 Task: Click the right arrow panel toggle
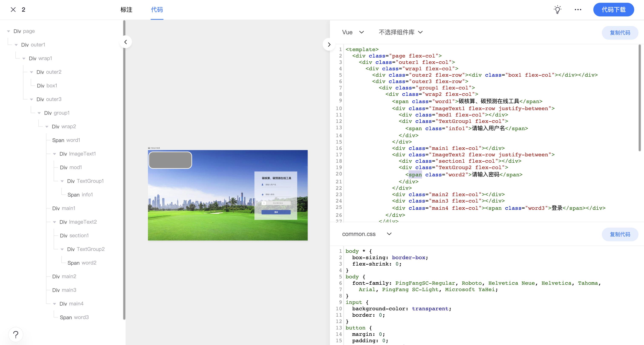[329, 45]
